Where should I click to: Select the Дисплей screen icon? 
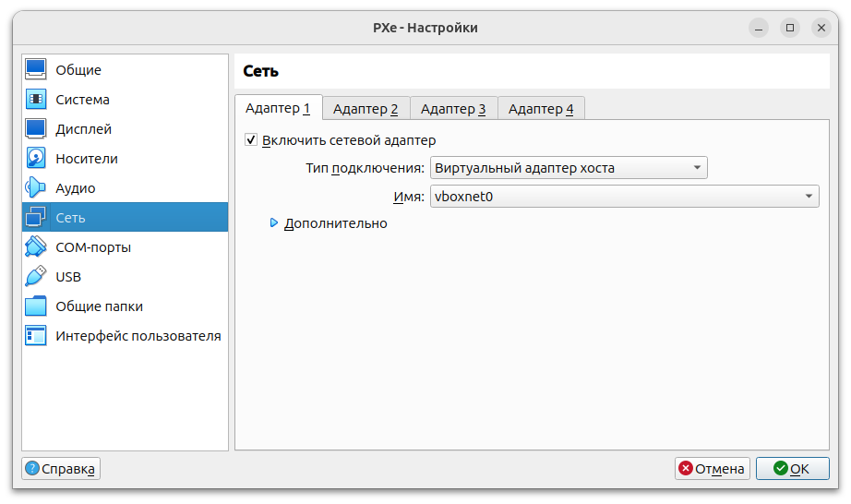coord(36,129)
